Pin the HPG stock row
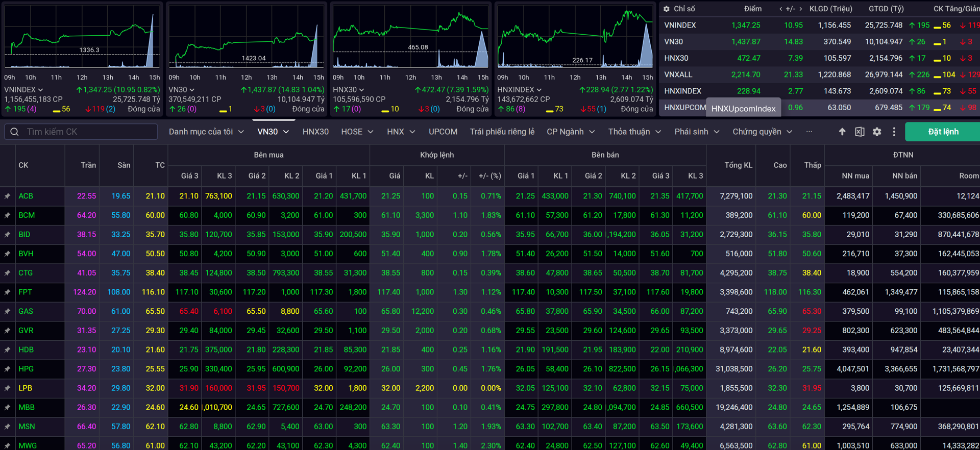 click(x=7, y=369)
